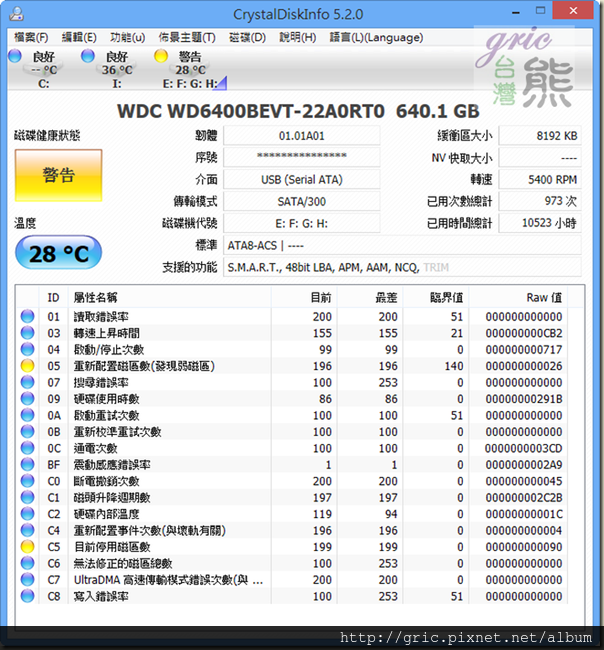Click the 28 °C temperature indicator
Viewport: 604px width, 650px height.
point(58,253)
